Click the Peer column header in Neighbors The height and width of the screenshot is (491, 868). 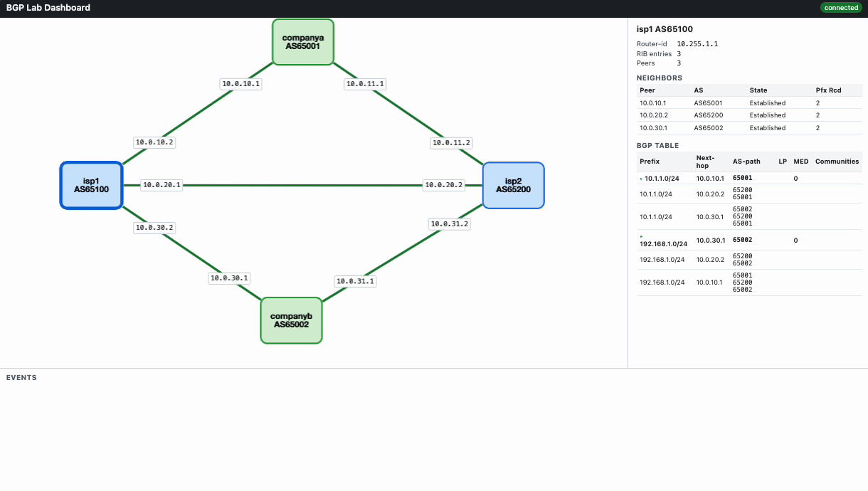pos(647,90)
